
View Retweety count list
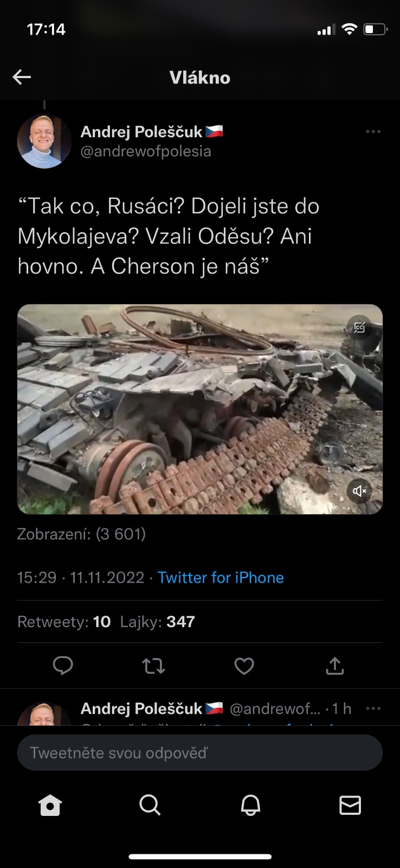(64, 622)
